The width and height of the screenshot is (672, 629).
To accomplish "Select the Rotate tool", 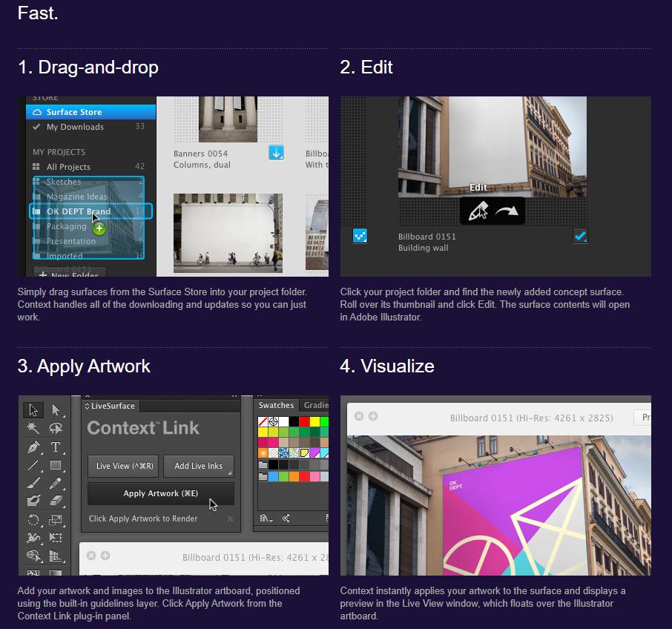I will (33, 520).
